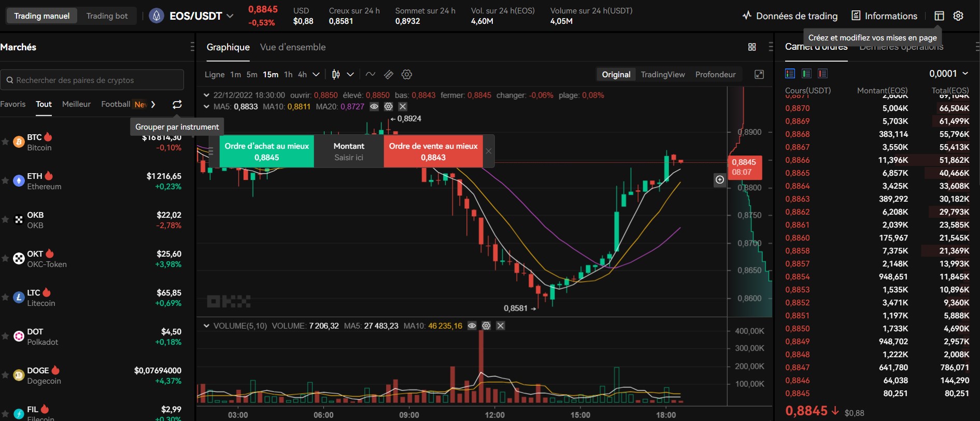Show more market category tabs arrow
Image resolution: width=980 pixels, height=421 pixels.
[x=153, y=104]
